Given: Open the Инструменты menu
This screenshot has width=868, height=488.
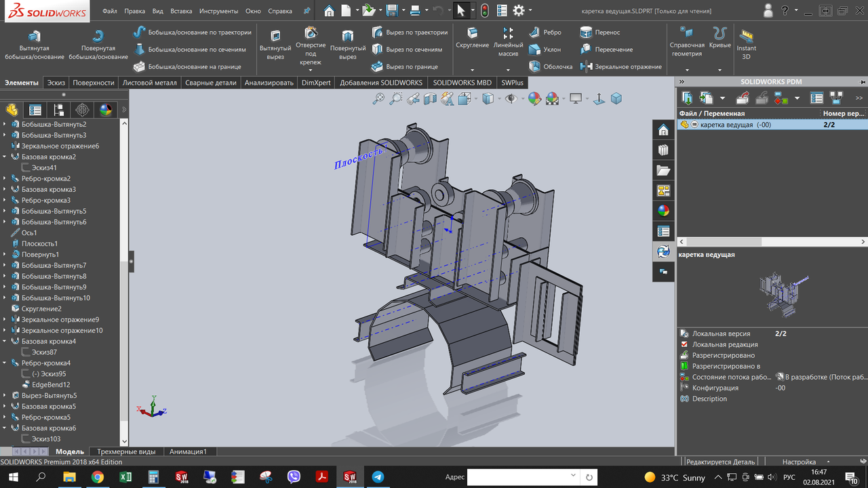Looking at the screenshot, I should [x=218, y=11].
